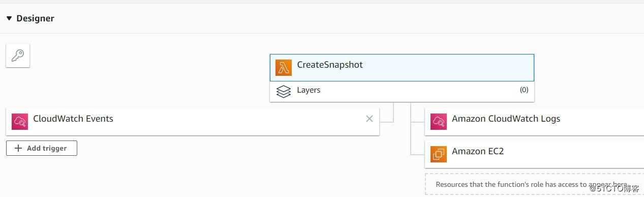Click the dashed resources placeholder box
The image size is (644, 197).
[x=534, y=184]
